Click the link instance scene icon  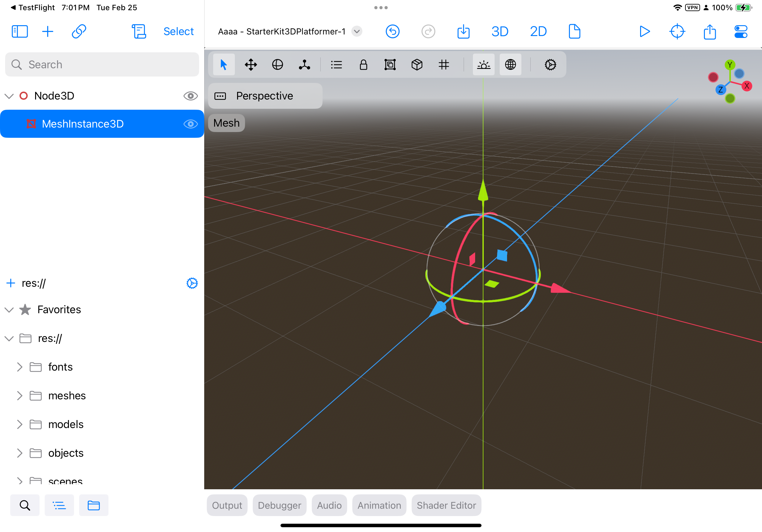(x=79, y=32)
